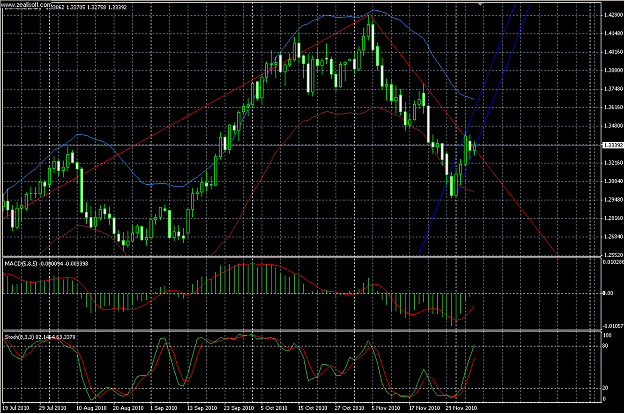Select the 15 Oct 2010 date label

point(313,408)
